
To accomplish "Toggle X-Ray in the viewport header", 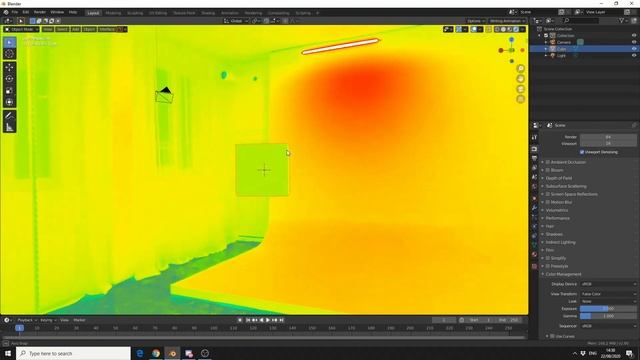I will click(x=489, y=29).
